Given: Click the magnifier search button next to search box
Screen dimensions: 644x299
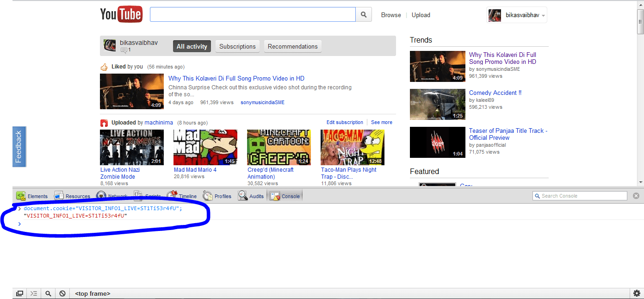Looking at the screenshot, I should [364, 14].
